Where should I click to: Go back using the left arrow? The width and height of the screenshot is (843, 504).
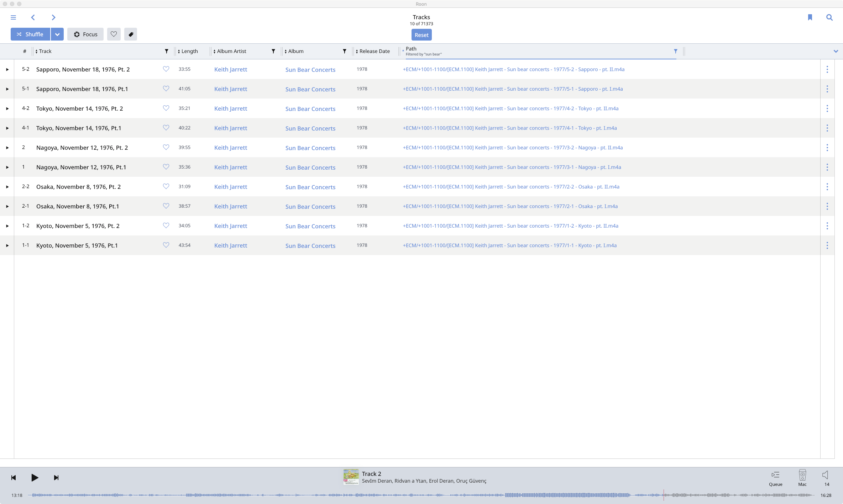(x=33, y=17)
